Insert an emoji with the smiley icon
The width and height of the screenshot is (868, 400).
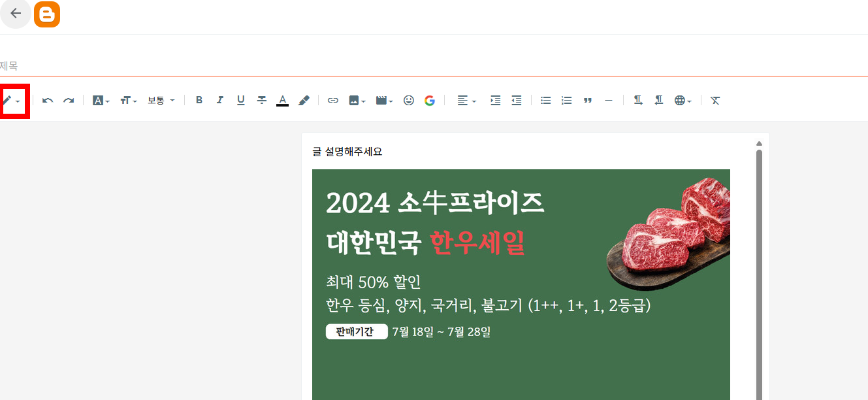pos(409,101)
